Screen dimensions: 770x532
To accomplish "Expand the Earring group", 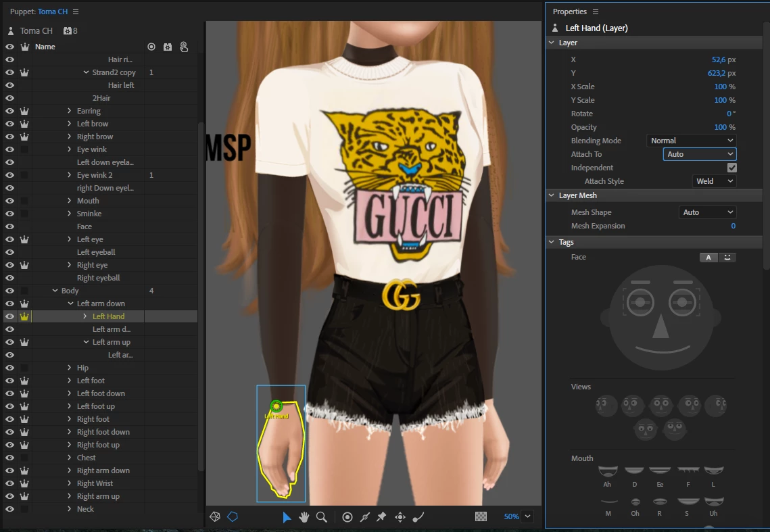I will click(69, 111).
